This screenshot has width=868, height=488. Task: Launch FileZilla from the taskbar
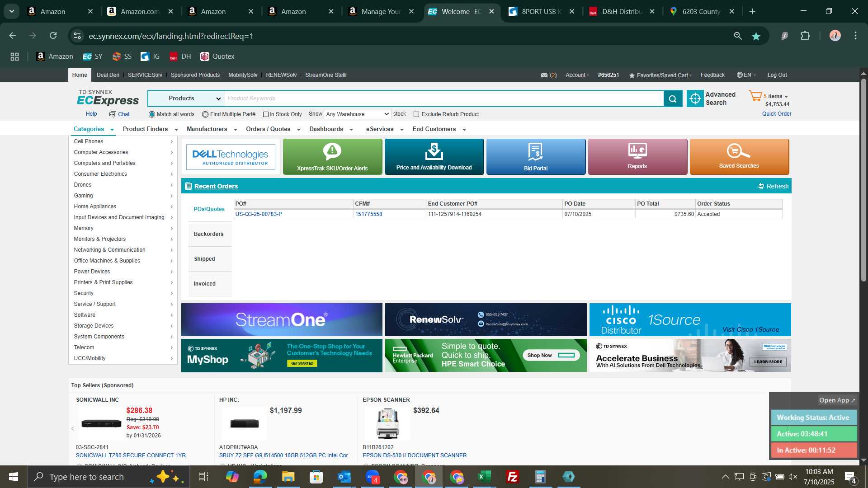click(512, 477)
